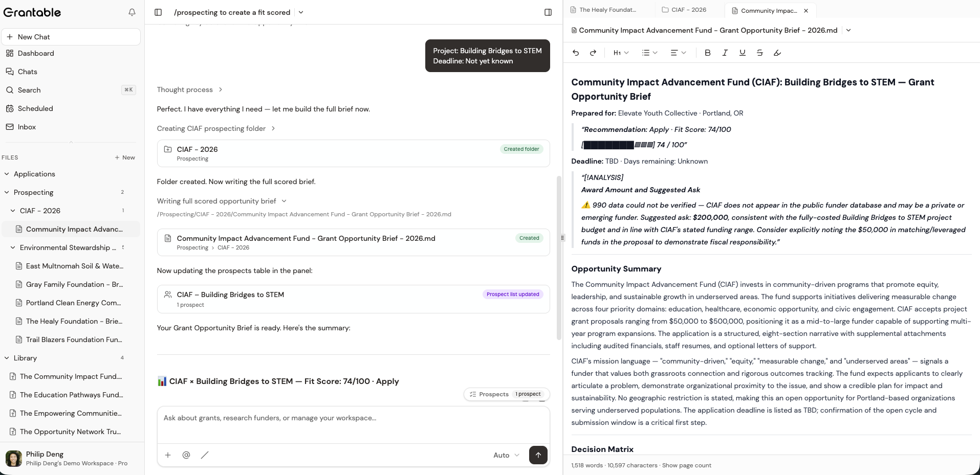Screen dimensions: 980x475
Task: Open The Education Pathways Fund... file
Action: [71, 395]
